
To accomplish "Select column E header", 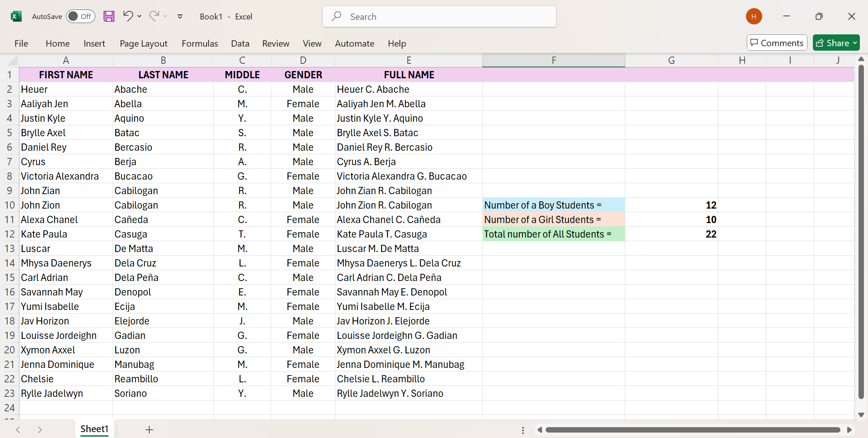I will (x=409, y=60).
